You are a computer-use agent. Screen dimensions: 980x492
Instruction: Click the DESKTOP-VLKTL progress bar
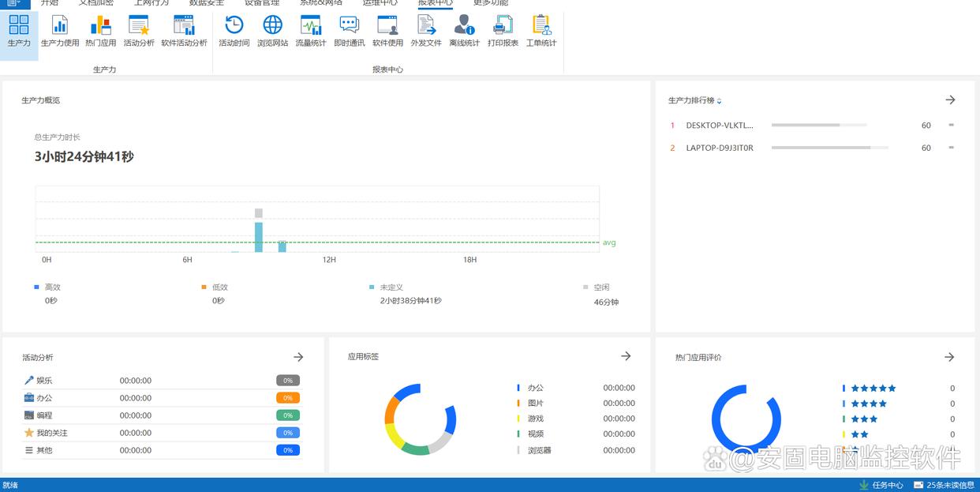tap(818, 125)
